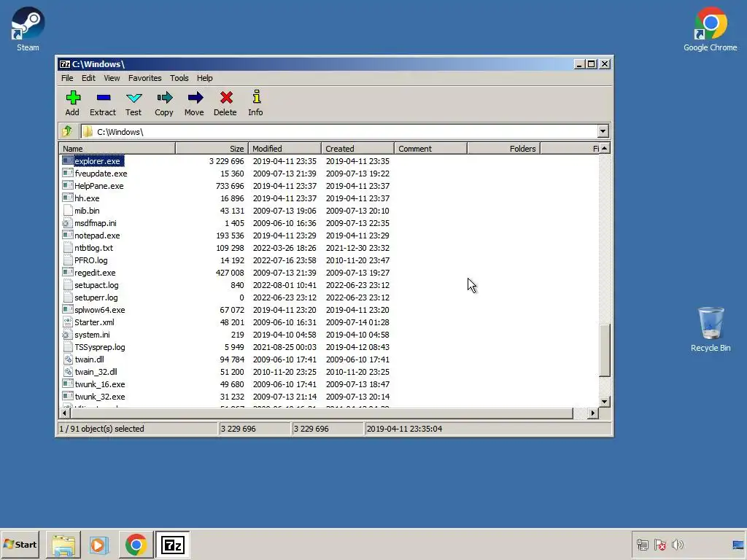This screenshot has height=560, width=747.
Task: Open the Edit menu
Action: tap(88, 78)
